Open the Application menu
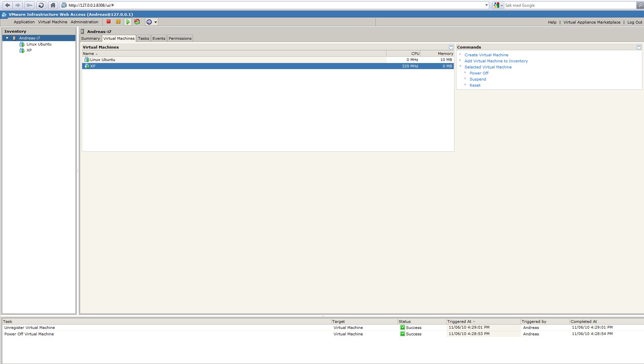The height and width of the screenshot is (364, 644). [24, 22]
